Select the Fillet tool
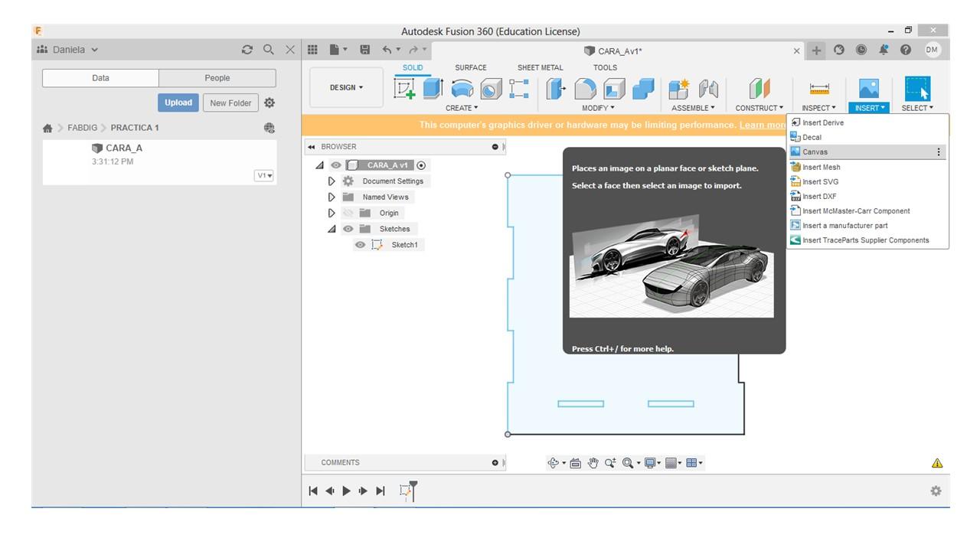980x551 pixels. [x=585, y=90]
